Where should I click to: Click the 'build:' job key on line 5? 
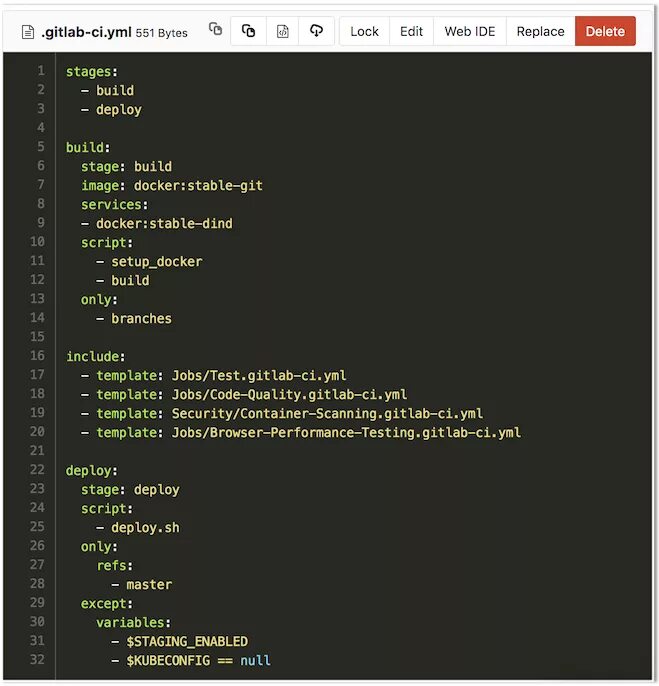88,147
